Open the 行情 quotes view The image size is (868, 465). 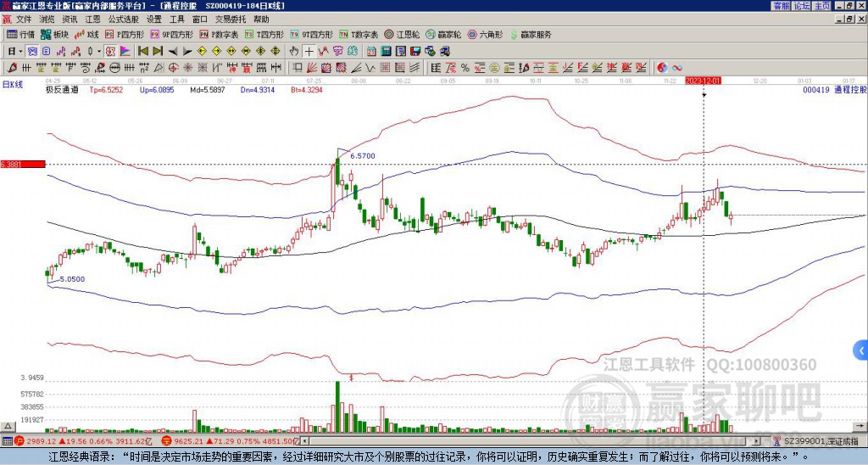pos(20,34)
